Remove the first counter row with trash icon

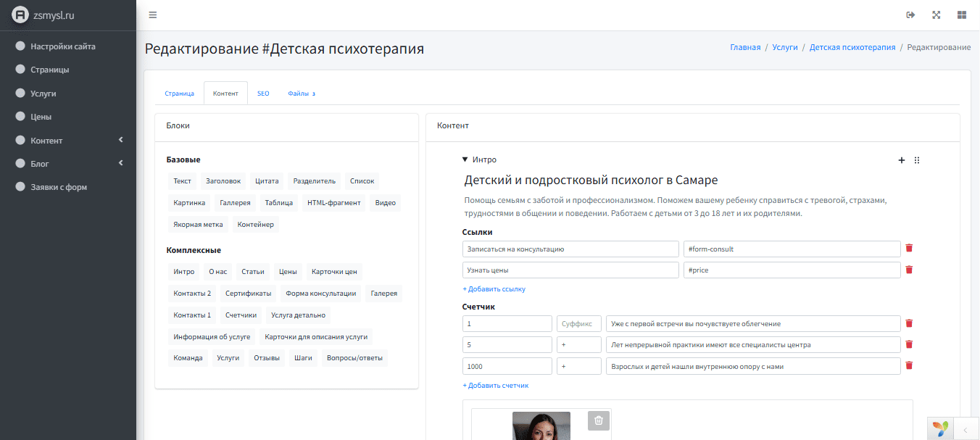909,323
